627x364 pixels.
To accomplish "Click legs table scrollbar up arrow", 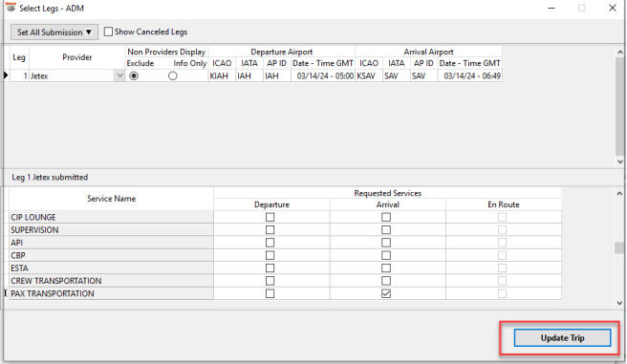I will pyautogui.click(x=620, y=52).
